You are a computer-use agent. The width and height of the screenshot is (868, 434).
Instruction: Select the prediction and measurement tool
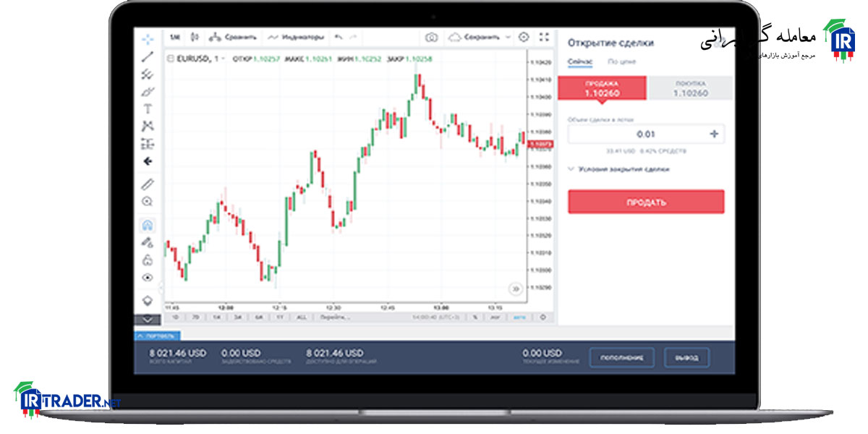click(x=148, y=143)
